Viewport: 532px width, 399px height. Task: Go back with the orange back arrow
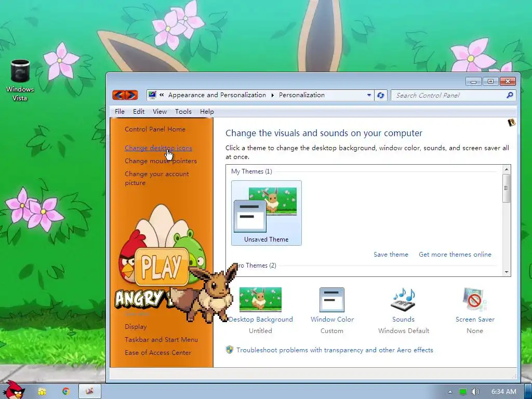[118, 95]
